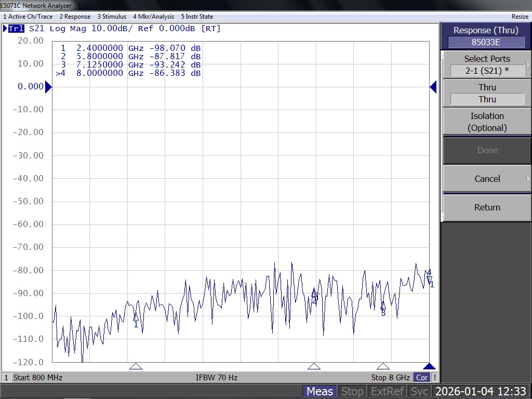The height and width of the screenshot is (399, 532).
Task: Open the Response menu
Action: click(x=75, y=16)
